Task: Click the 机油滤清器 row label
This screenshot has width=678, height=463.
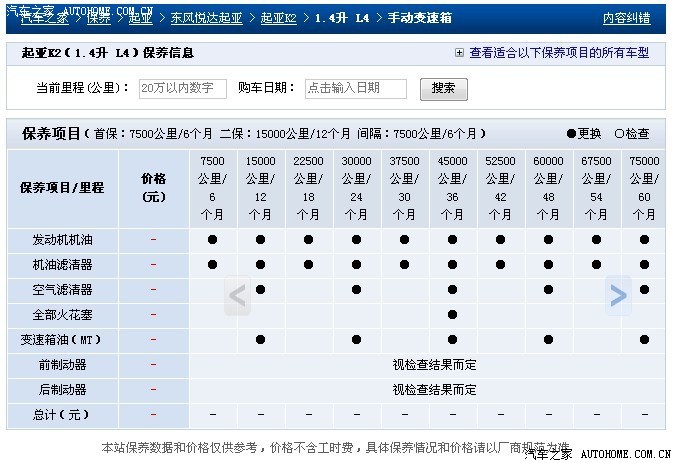Action: click(x=63, y=265)
